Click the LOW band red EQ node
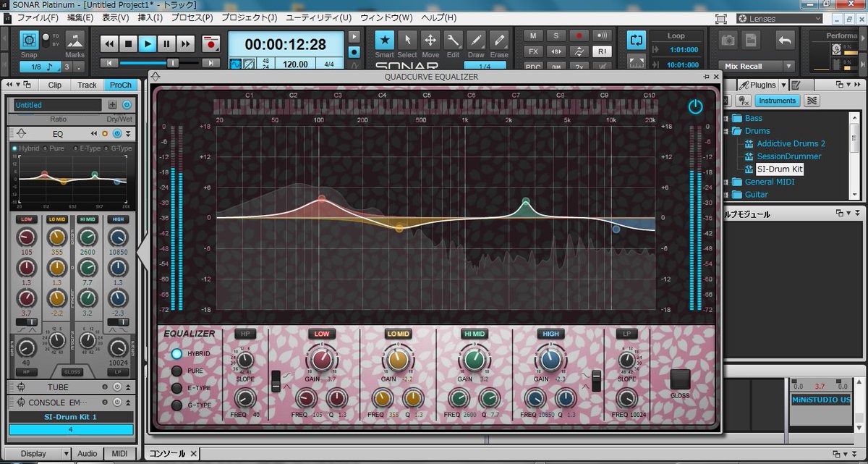 pyautogui.click(x=322, y=198)
